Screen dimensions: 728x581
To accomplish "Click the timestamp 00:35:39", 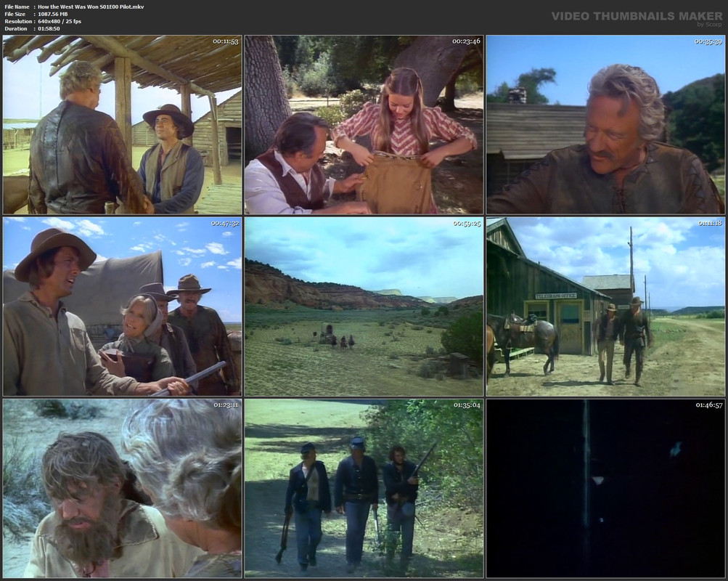I will click(708, 41).
